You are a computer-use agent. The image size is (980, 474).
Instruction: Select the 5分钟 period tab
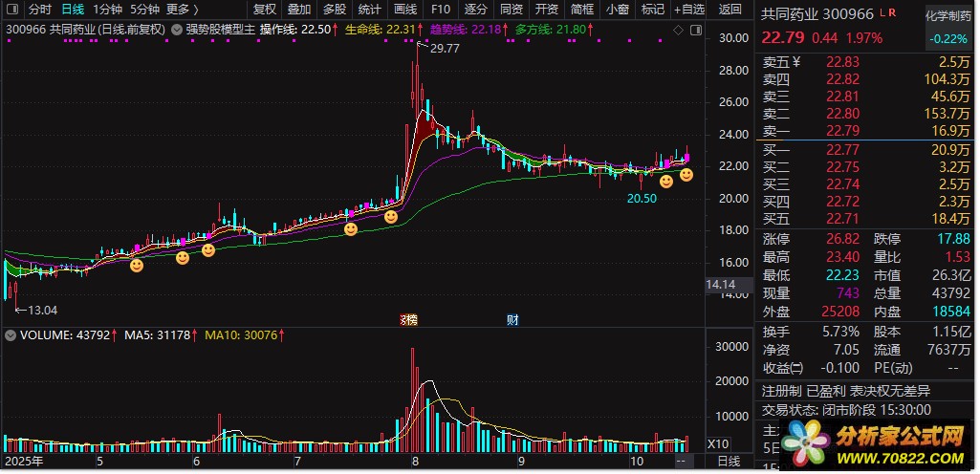pyautogui.click(x=144, y=10)
